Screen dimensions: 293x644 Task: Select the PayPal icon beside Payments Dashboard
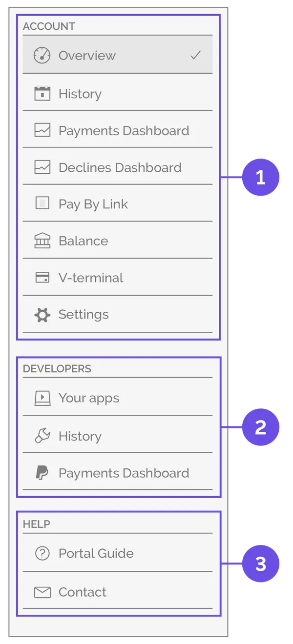click(42, 472)
